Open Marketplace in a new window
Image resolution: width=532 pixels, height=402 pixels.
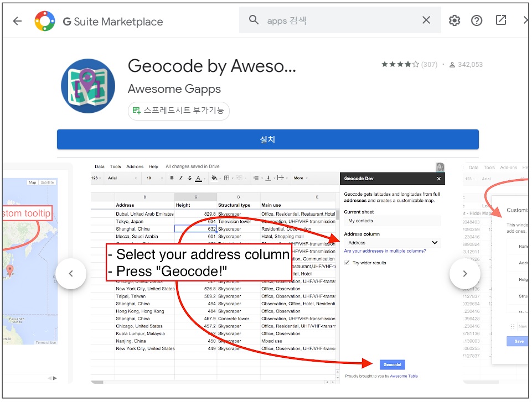(x=501, y=20)
